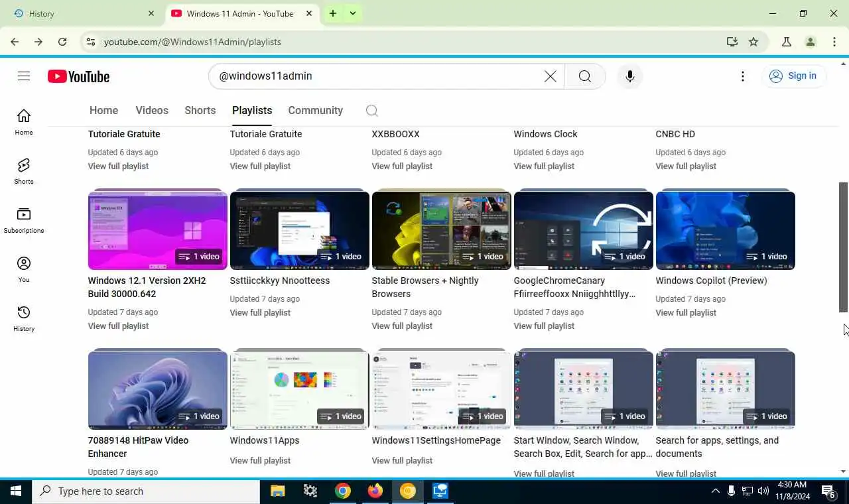Select the Playlists tab
849x504 pixels.
coord(252,111)
